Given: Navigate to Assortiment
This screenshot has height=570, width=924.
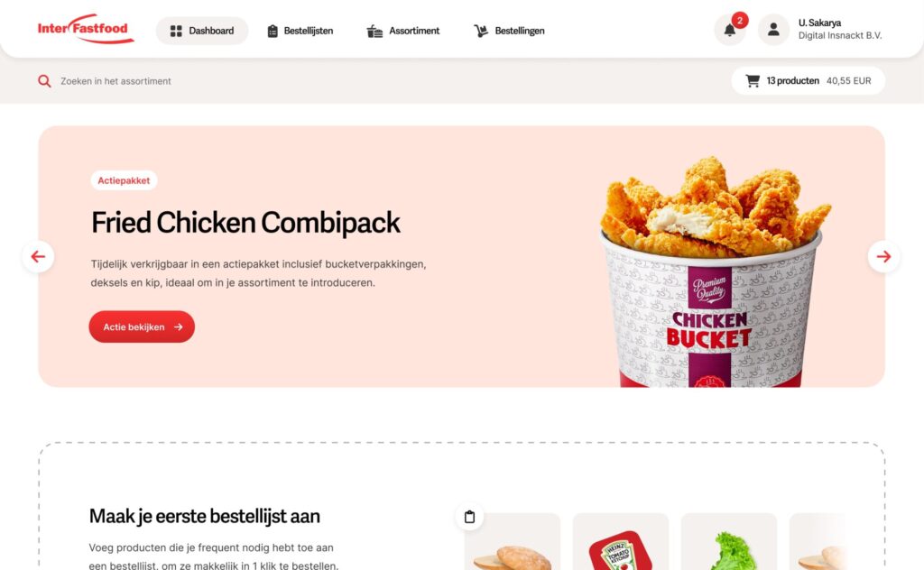Looking at the screenshot, I should tap(403, 31).
